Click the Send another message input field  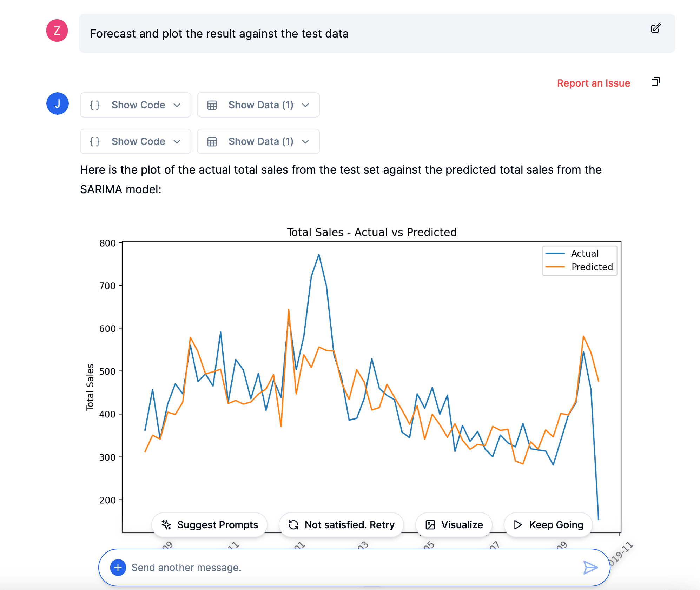[x=354, y=568]
